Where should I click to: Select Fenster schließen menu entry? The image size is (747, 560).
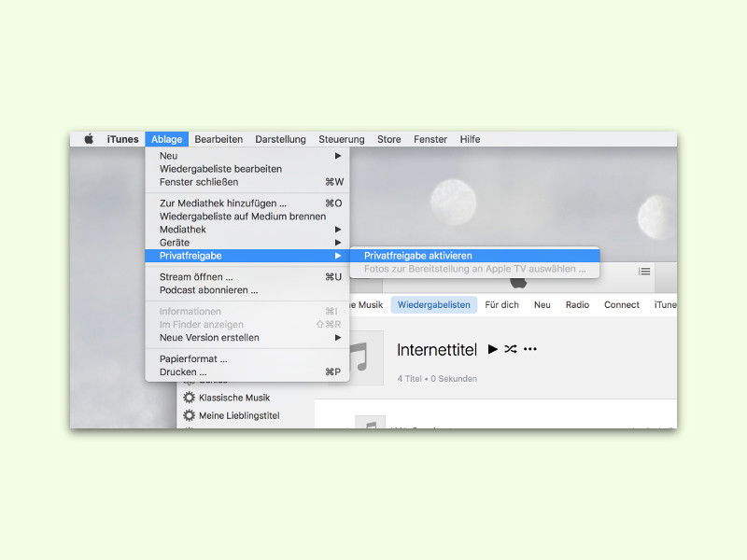click(x=247, y=182)
